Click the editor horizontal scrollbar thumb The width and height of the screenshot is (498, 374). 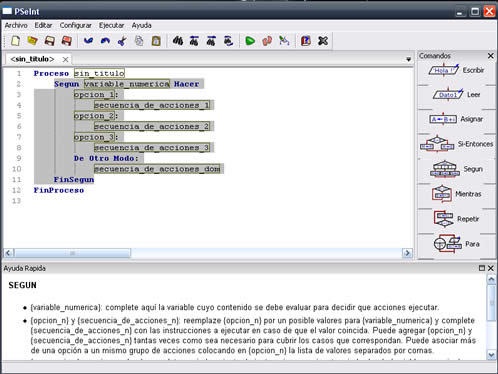(72, 253)
